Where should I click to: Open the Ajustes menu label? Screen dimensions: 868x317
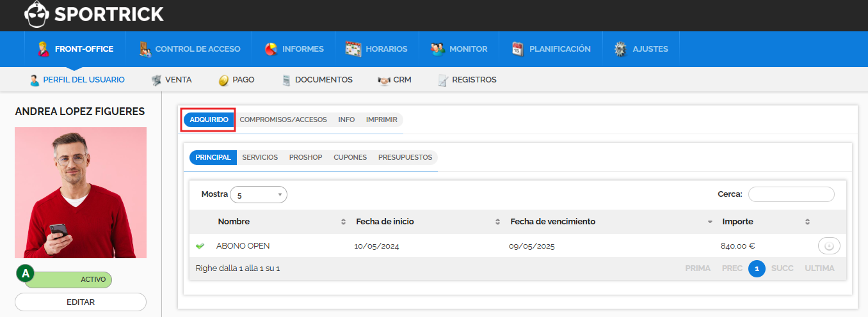(650, 49)
